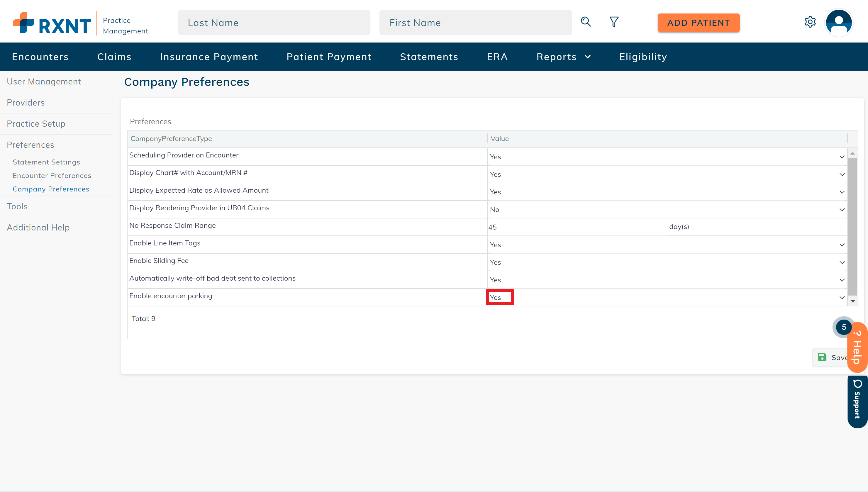
Task: Click the ADD PATIENT button
Action: pyautogui.click(x=699, y=23)
